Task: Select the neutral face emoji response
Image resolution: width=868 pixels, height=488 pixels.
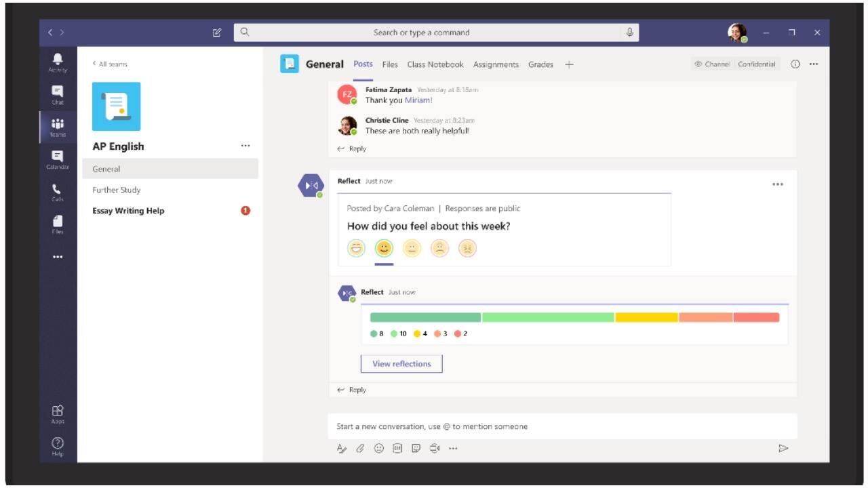Action: (412, 249)
